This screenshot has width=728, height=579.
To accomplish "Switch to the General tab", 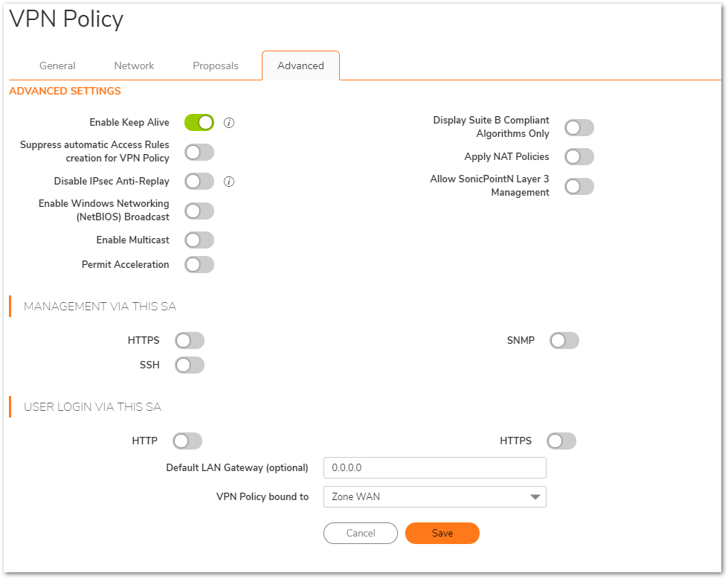I will [57, 65].
